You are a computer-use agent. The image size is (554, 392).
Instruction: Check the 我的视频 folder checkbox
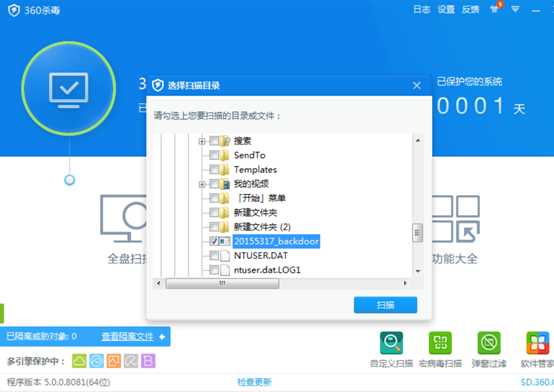(x=214, y=184)
